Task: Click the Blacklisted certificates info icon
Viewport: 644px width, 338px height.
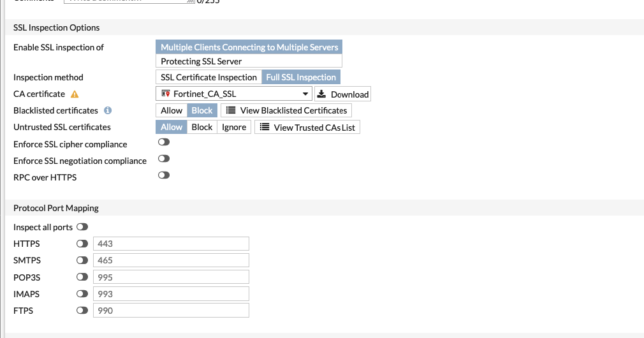Action: (x=108, y=110)
